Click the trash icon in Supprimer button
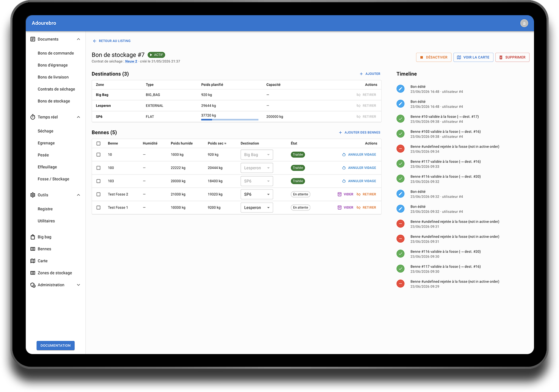 point(501,58)
